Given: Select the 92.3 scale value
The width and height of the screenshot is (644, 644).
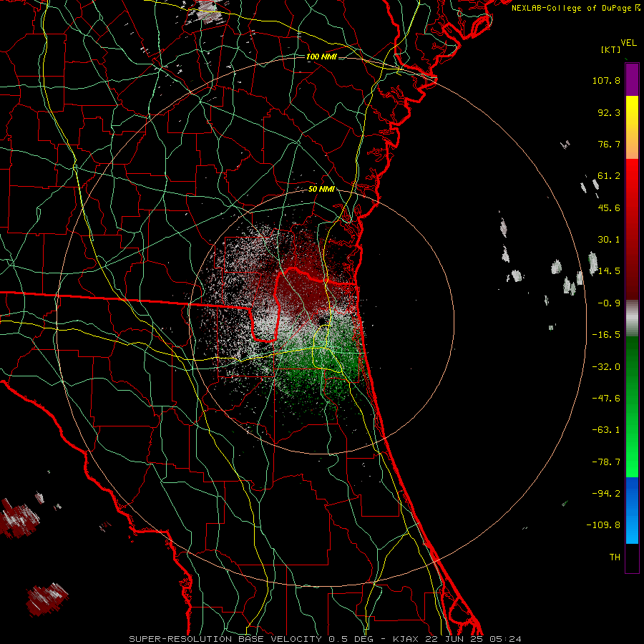Looking at the screenshot, I should (609, 112).
